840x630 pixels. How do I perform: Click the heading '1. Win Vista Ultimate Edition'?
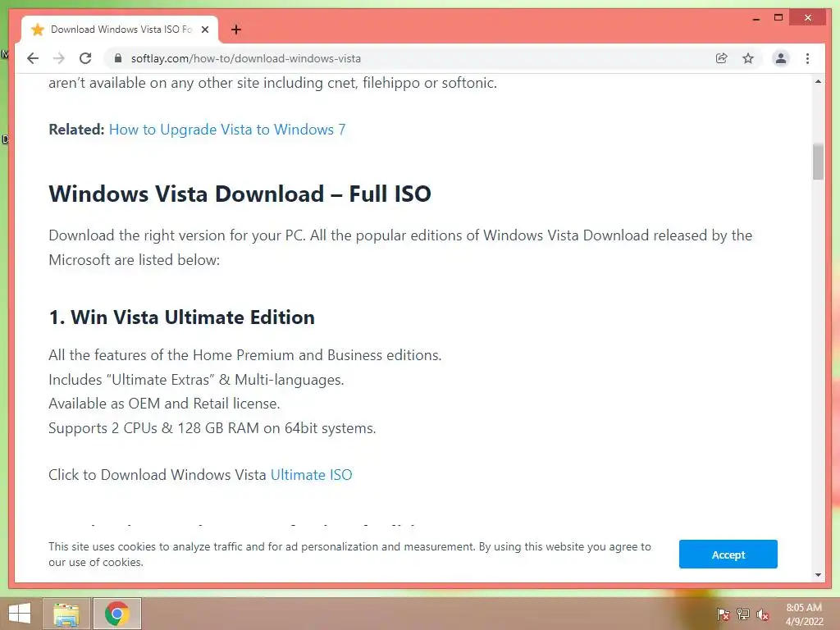pyautogui.click(x=181, y=317)
